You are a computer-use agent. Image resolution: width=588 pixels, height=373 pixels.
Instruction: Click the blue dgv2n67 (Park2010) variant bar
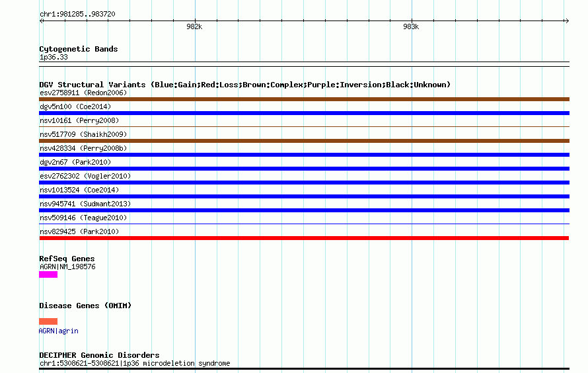click(304, 169)
